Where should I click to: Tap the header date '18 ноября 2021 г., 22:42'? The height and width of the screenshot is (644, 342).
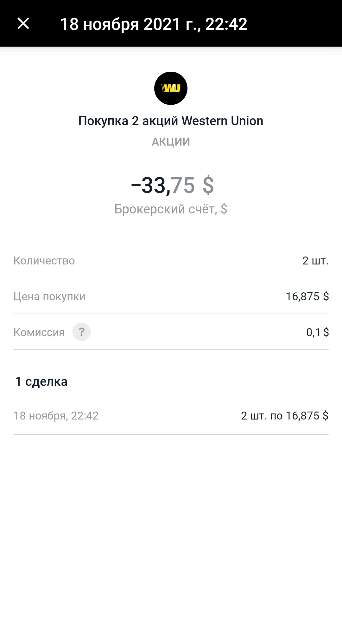[x=154, y=24]
